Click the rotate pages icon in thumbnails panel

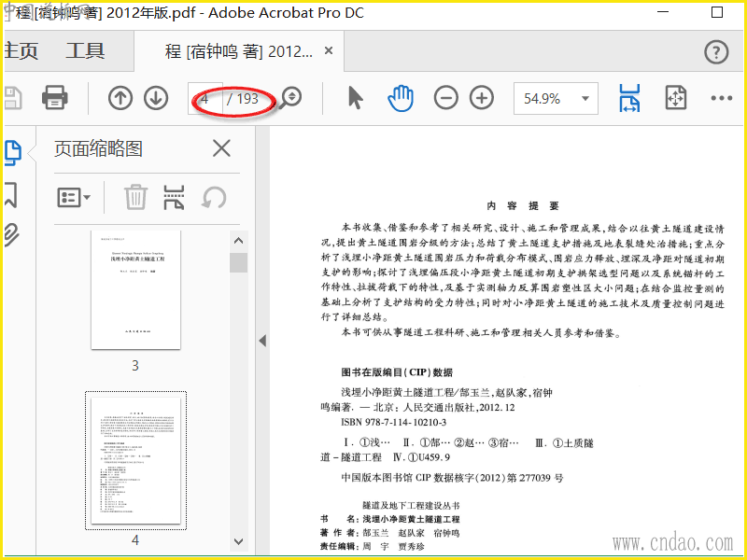[x=214, y=197]
